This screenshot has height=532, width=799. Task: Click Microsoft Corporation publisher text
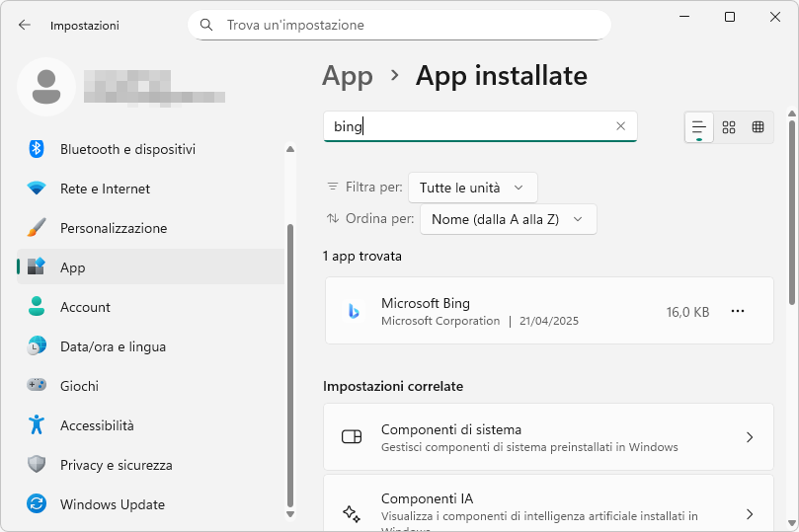coord(440,321)
